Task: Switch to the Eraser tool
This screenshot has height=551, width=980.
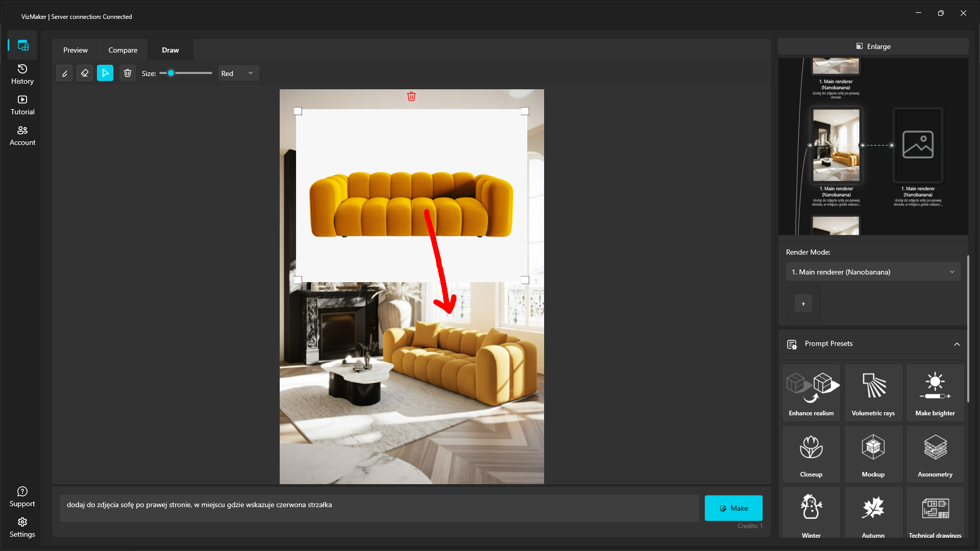Action: coord(85,73)
